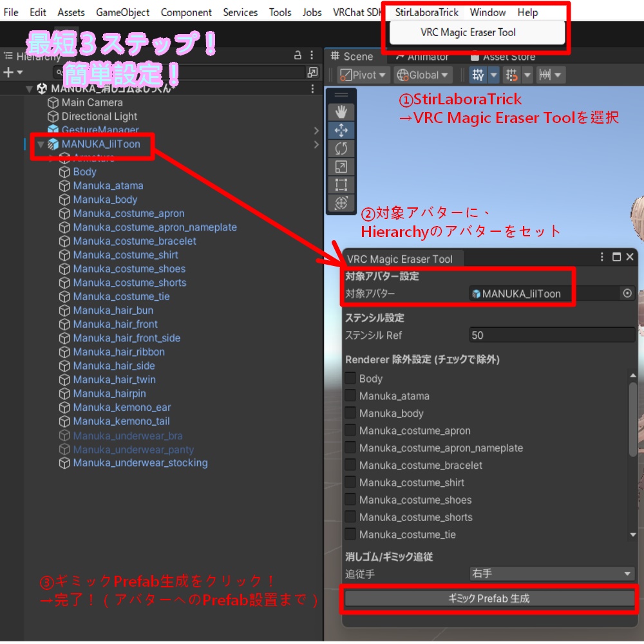Select the Rotate tool

pos(341,148)
